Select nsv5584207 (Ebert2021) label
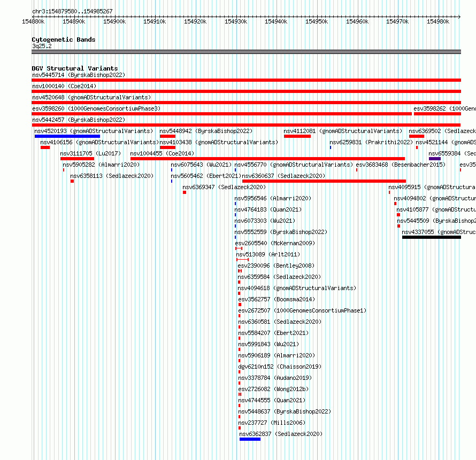 coord(273,333)
